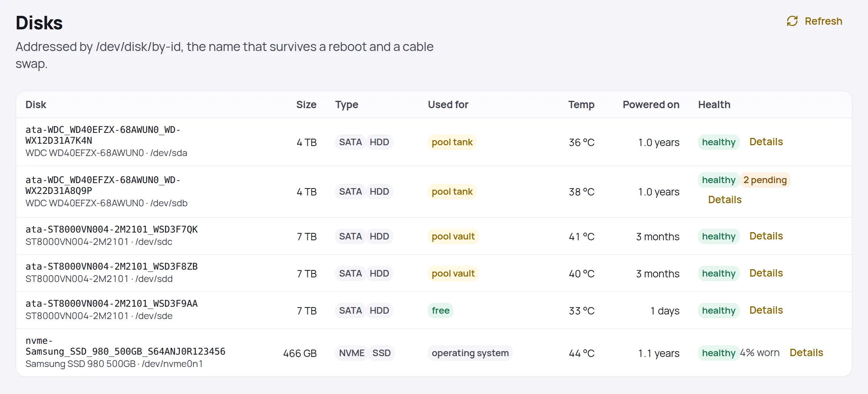Click the Refresh circular arrows icon

pos(792,21)
